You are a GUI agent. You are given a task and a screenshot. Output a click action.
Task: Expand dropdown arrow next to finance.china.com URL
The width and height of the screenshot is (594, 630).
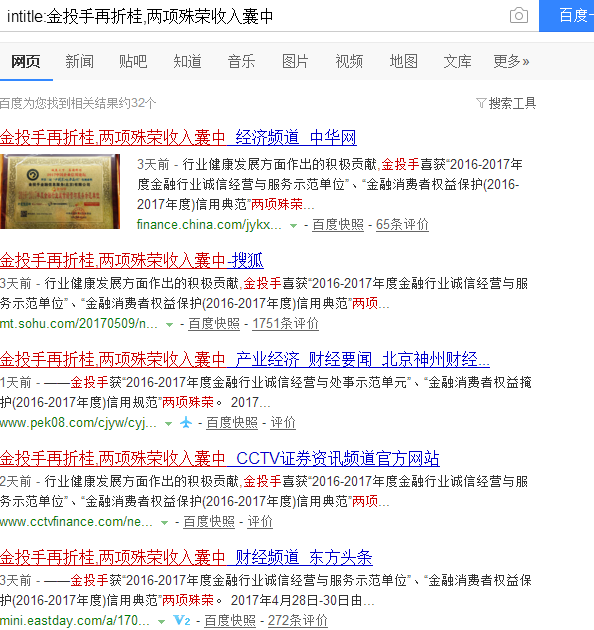[x=294, y=226]
